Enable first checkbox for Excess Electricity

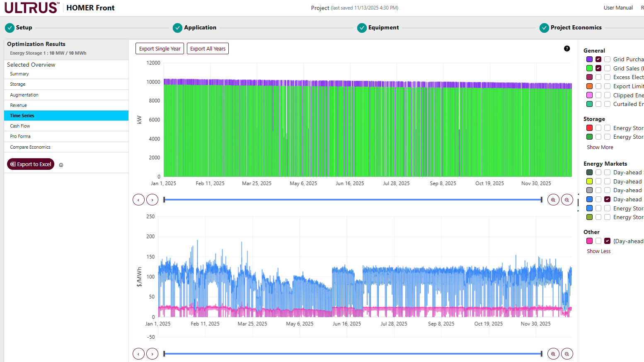[598, 77]
